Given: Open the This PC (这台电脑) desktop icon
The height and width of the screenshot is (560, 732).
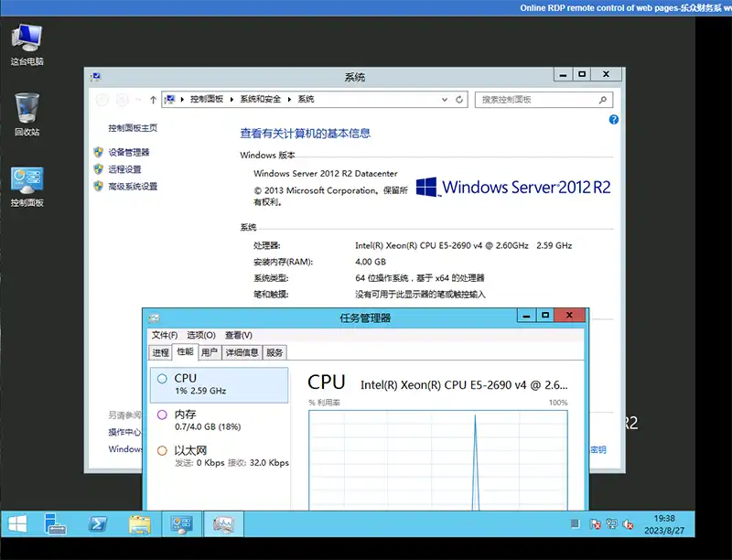Looking at the screenshot, I should click(x=27, y=44).
